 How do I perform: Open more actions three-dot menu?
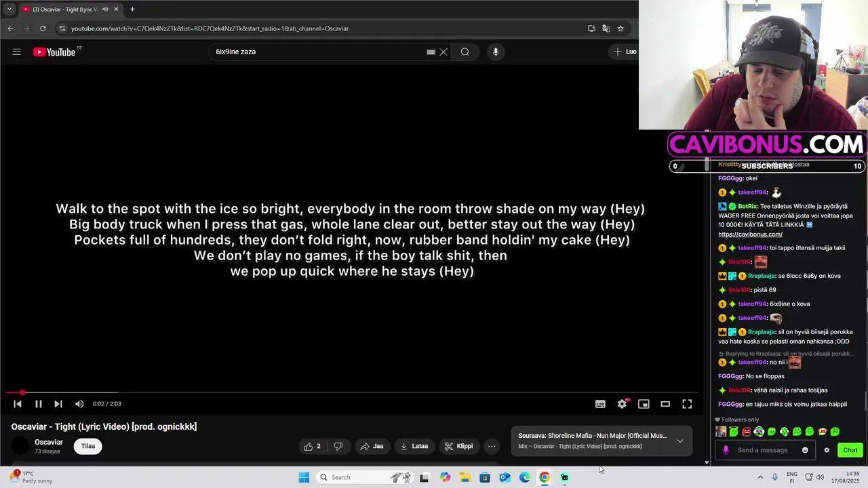492,446
